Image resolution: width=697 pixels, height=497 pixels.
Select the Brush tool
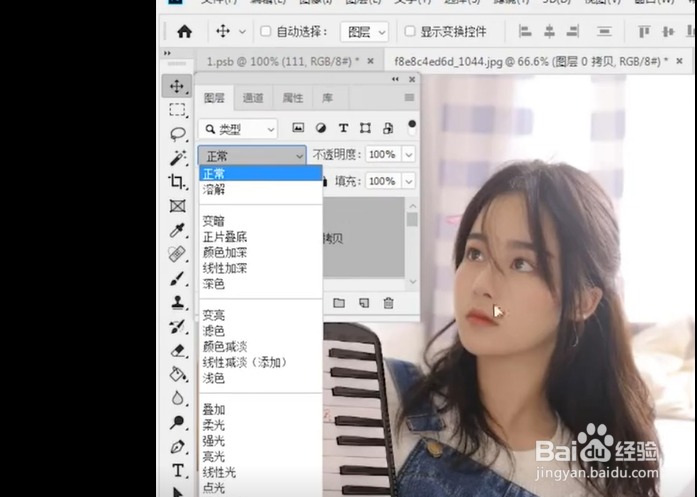click(x=177, y=279)
